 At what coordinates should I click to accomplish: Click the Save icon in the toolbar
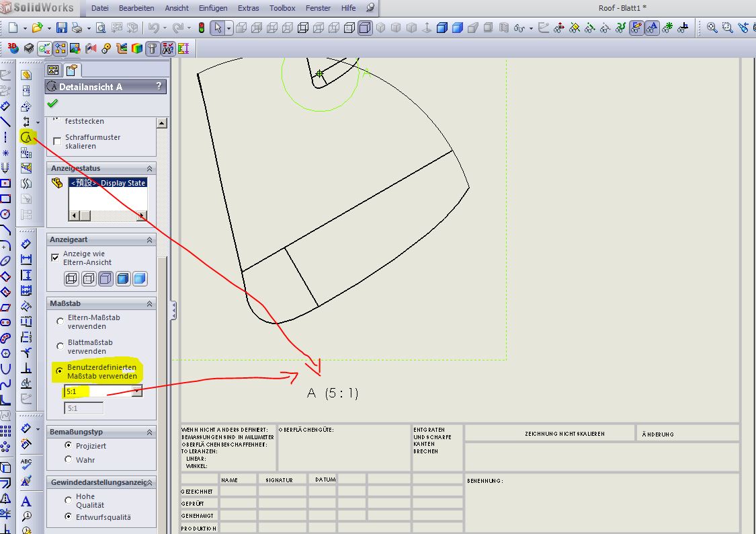click(x=62, y=28)
